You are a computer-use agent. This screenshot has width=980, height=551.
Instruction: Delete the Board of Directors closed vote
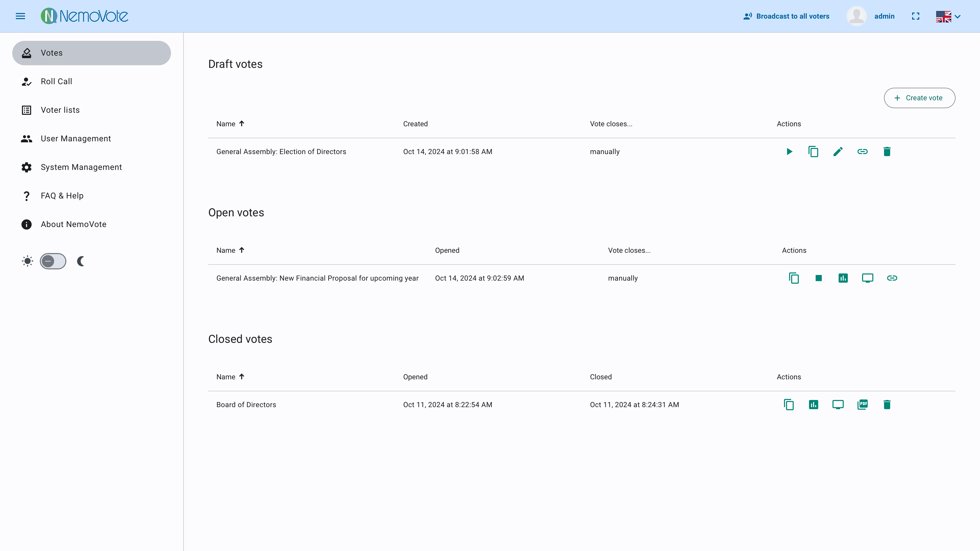pyautogui.click(x=887, y=405)
